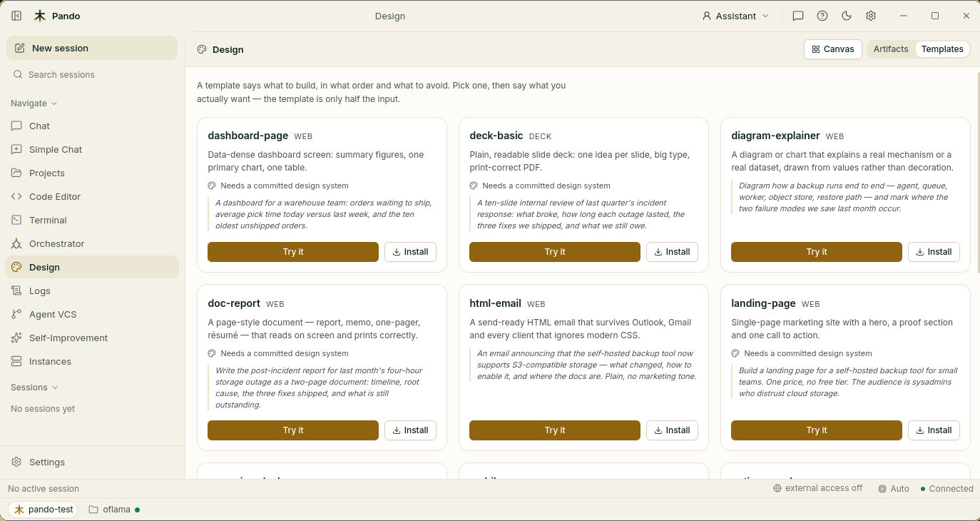Open Settings at the sidebar bottom
This screenshot has width=980, height=521.
click(92, 462)
